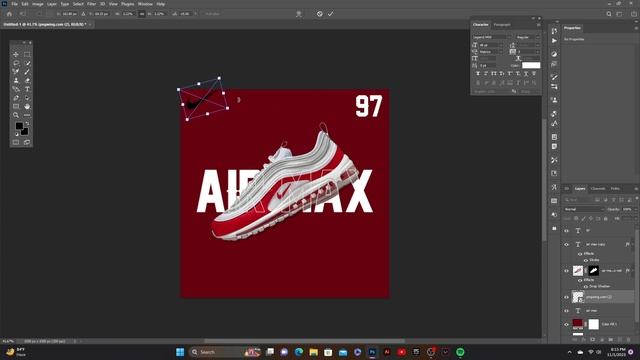The image size is (640, 360).
Task: Select the shoe layer mask thumbnail
Action: (x=593, y=271)
